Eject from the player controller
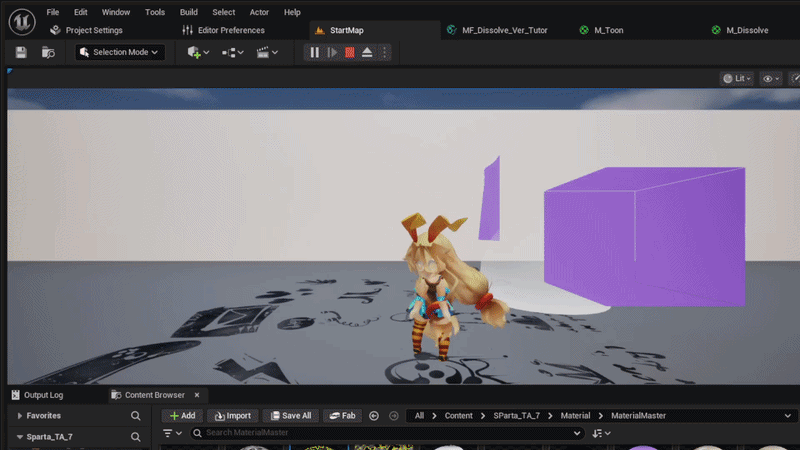This screenshot has height=450, width=800. coord(367,52)
